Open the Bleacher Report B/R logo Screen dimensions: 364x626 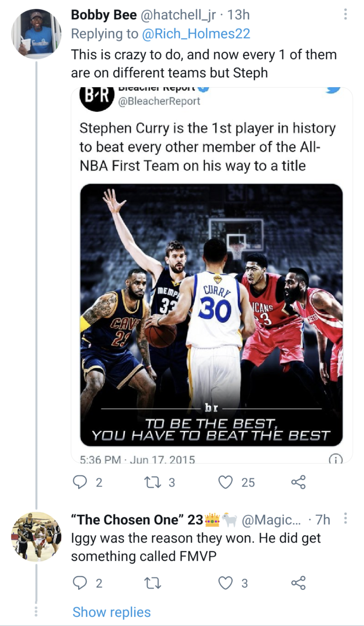pyautogui.click(x=96, y=97)
